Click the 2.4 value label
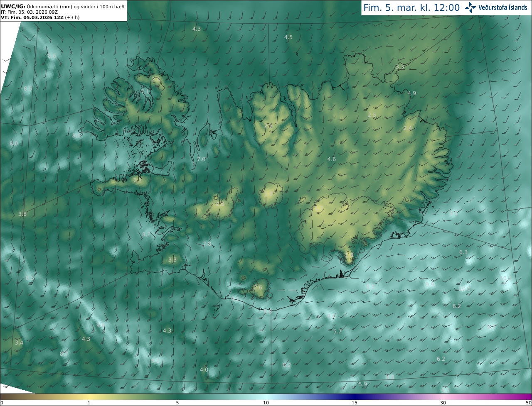 (x=408, y=128)
